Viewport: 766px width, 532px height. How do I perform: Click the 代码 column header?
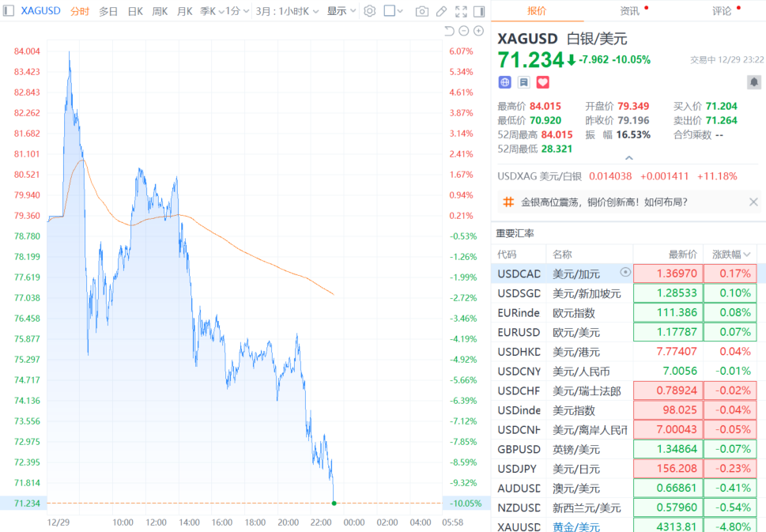coord(507,255)
